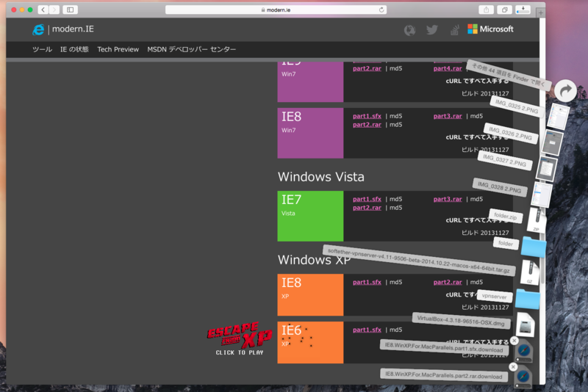Select the orange IE6 XP tile
Viewport: 588px width, 392px height.
[x=310, y=342]
